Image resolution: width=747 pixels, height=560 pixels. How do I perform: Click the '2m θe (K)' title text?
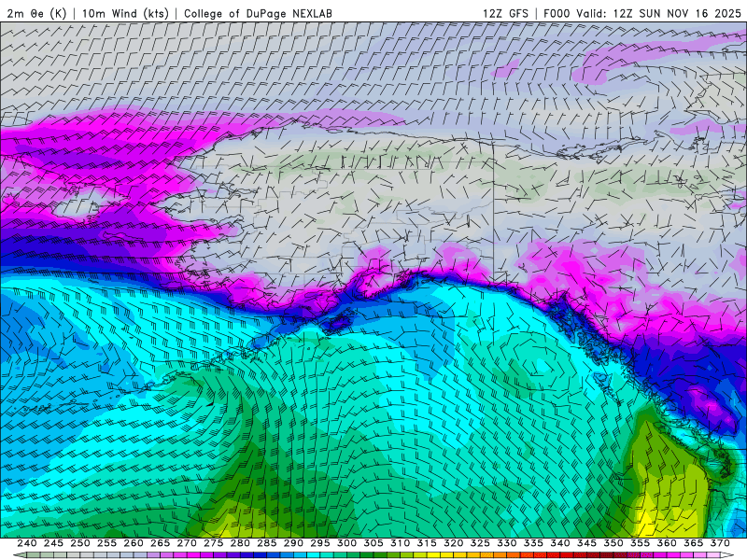[36, 13]
